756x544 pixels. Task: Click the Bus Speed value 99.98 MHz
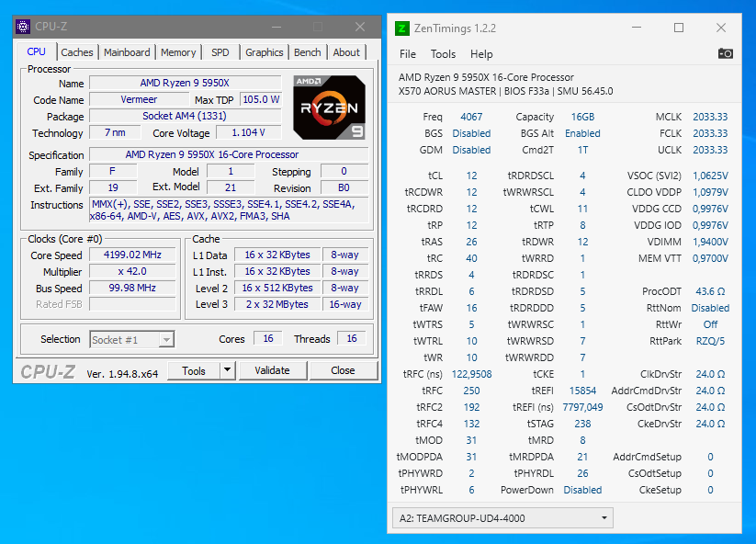[x=132, y=288]
